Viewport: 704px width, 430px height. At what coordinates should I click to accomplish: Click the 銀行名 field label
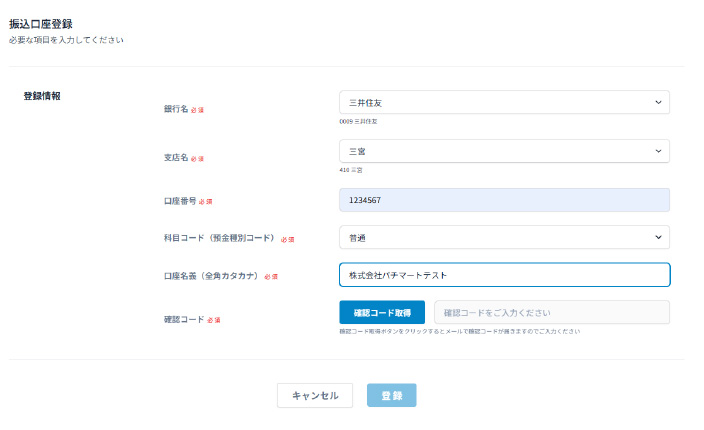pos(176,109)
